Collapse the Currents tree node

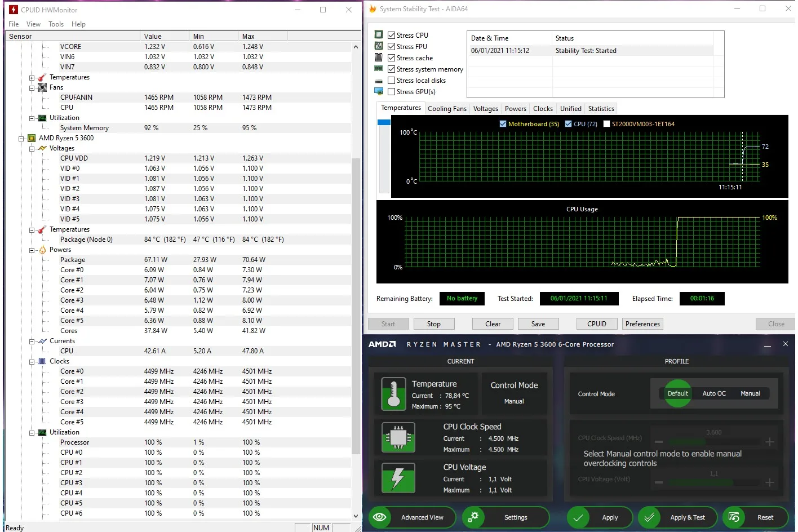32,342
